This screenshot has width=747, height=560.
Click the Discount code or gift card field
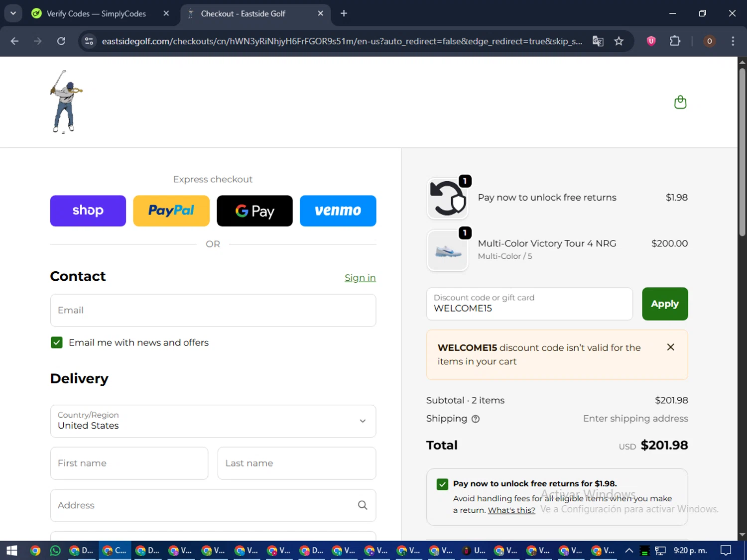coord(529,304)
